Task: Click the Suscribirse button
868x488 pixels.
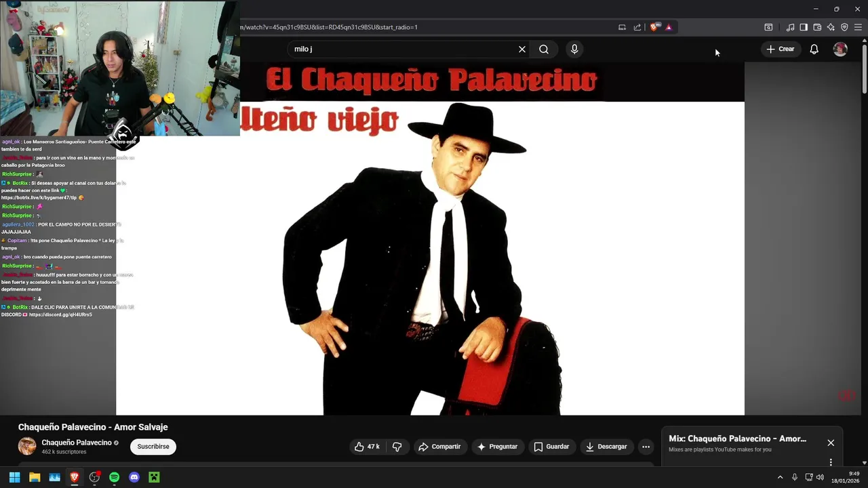Action: pos(153,447)
